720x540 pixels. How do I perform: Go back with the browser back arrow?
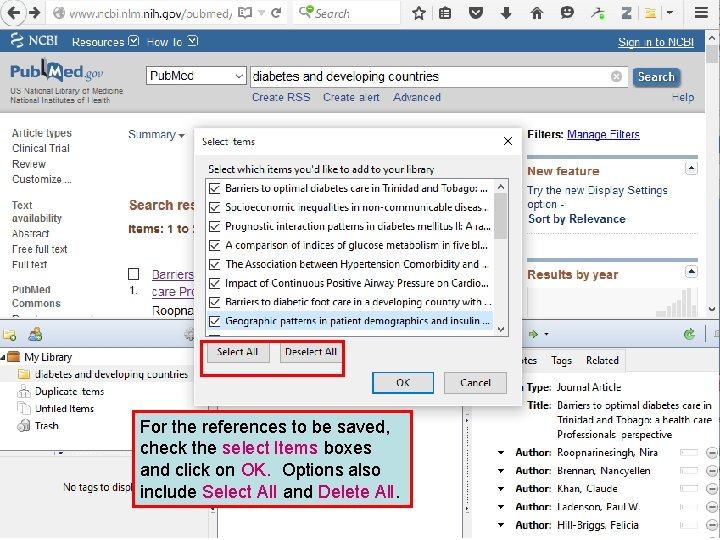(x=13, y=12)
